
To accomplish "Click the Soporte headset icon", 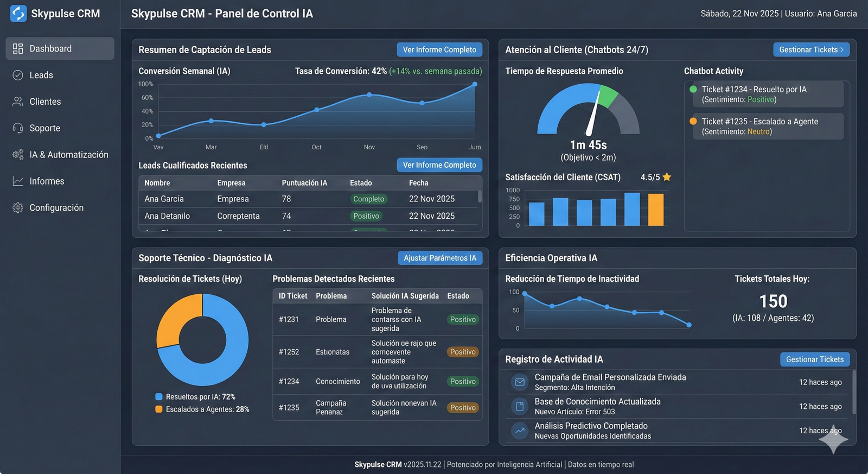I will pos(18,128).
